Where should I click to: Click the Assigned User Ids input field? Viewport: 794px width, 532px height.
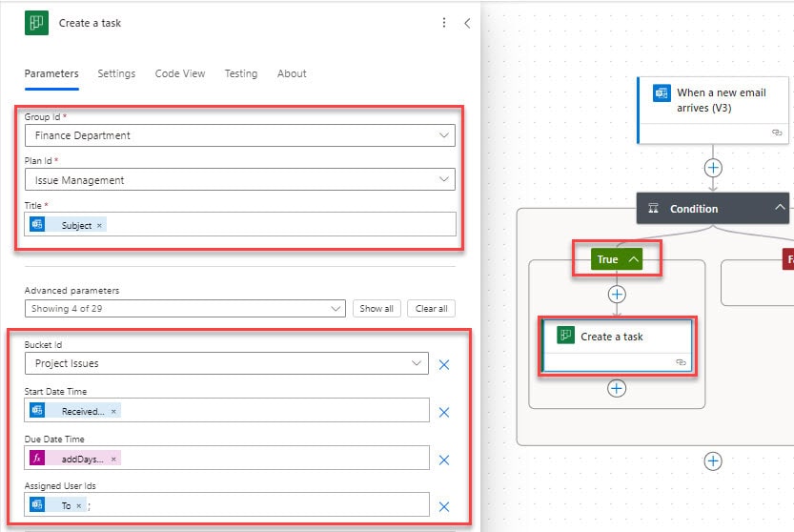(227, 504)
